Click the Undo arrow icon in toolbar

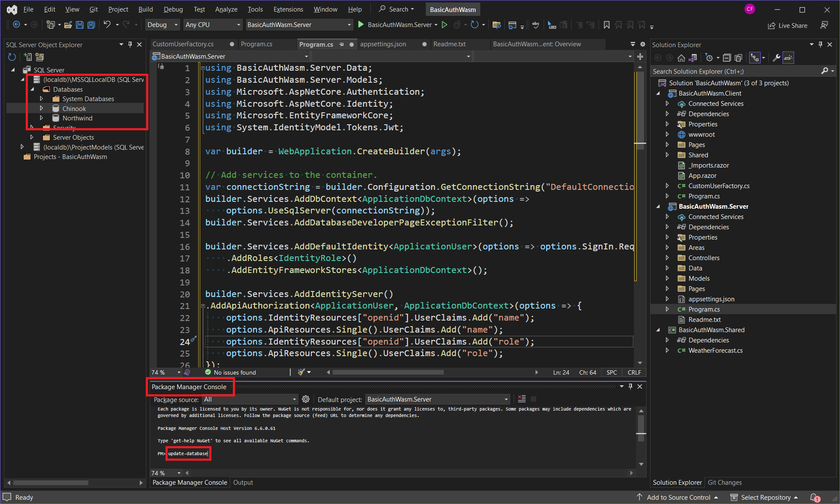pyautogui.click(x=106, y=24)
